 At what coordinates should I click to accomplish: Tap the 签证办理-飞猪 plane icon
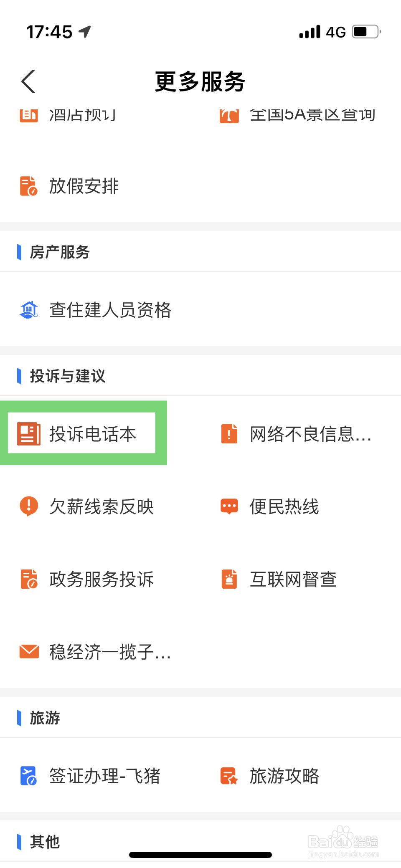29,776
